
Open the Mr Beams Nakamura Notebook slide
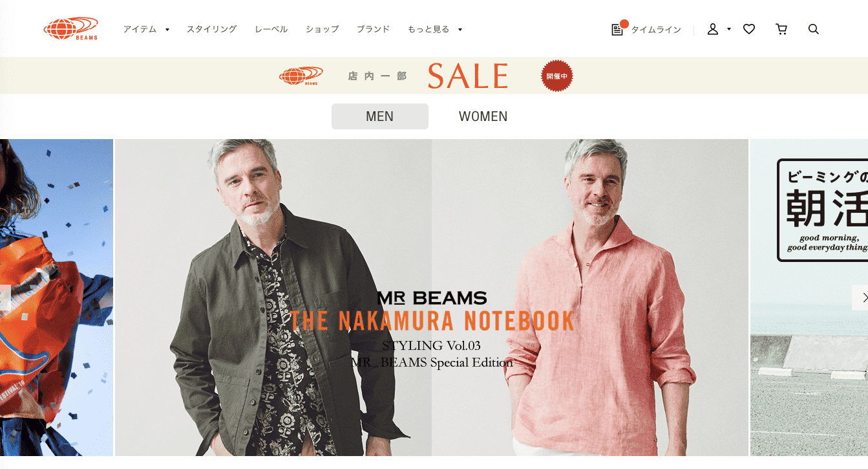coord(432,298)
